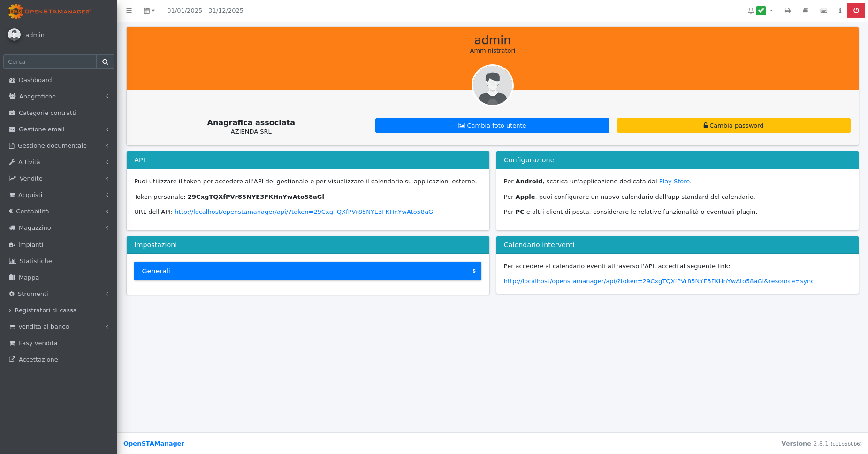
Task: Click the admin avatar in profile header
Action: coord(492,85)
